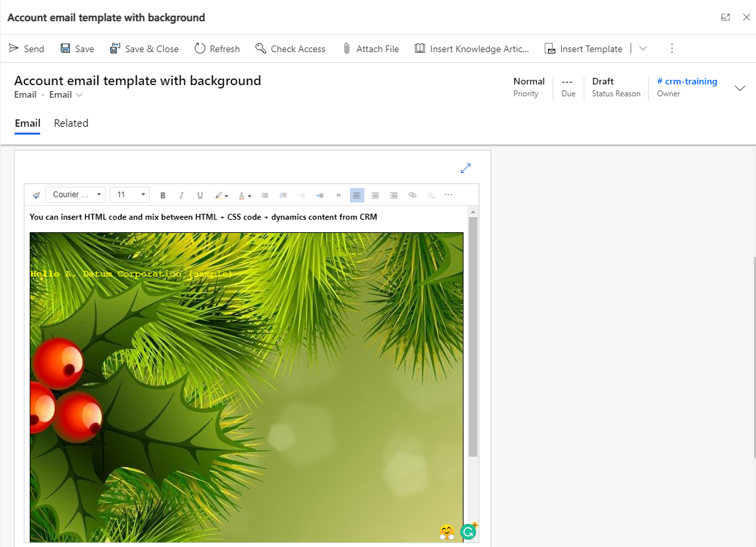Open the font size 11 dropdown

[x=129, y=194]
